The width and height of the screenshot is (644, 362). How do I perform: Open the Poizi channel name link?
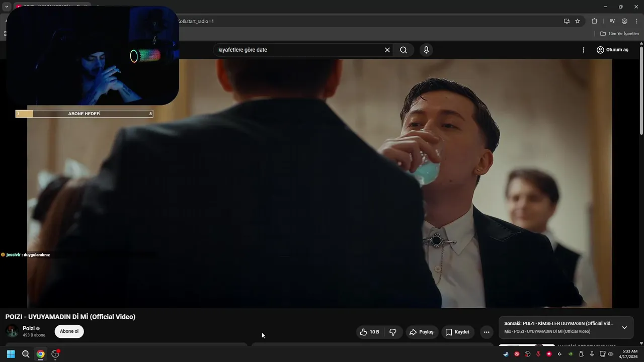pyautogui.click(x=29, y=328)
